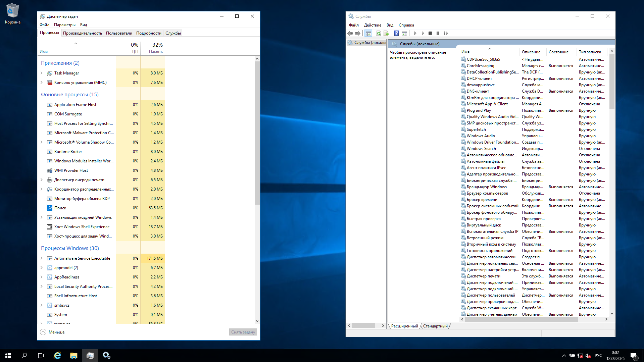Sort processes by Память column
This screenshot has height=362, width=644.
(x=153, y=48)
